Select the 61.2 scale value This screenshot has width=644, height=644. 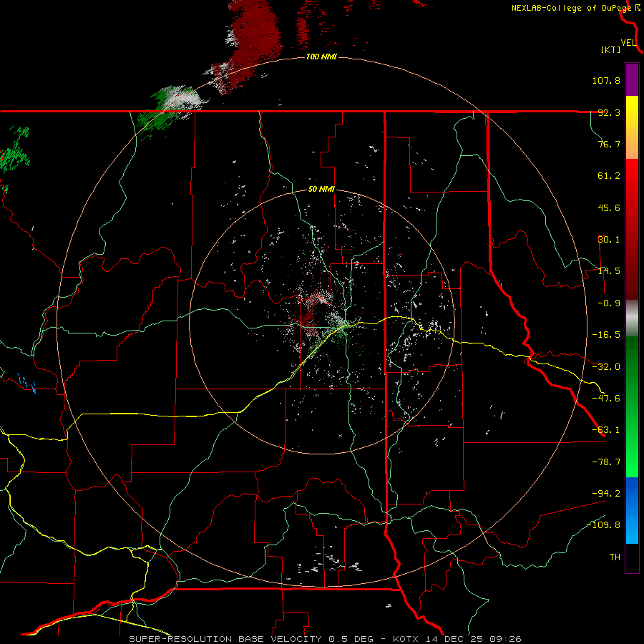pos(609,176)
